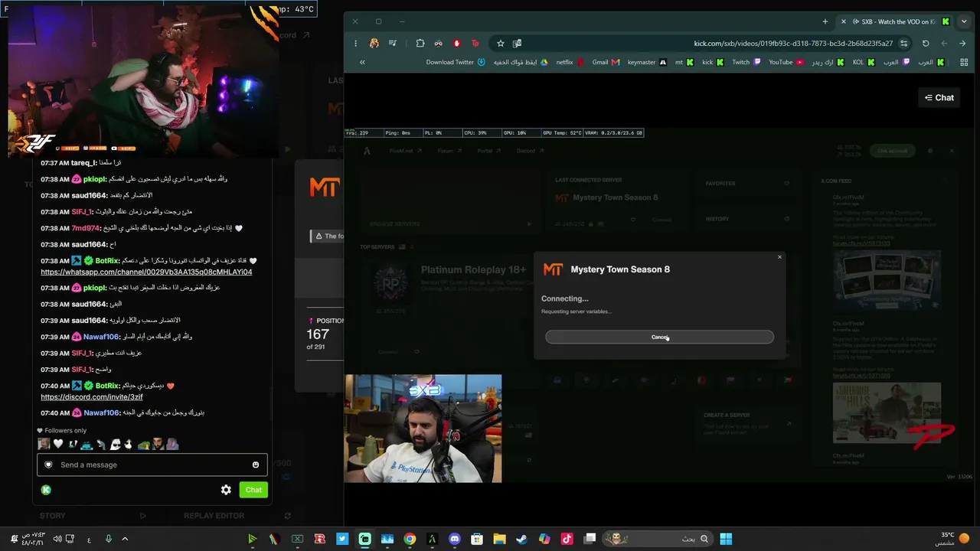Open File Explorer from the taskbar
The width and height of the screenshot is (980, 551).
coord(499,539)
